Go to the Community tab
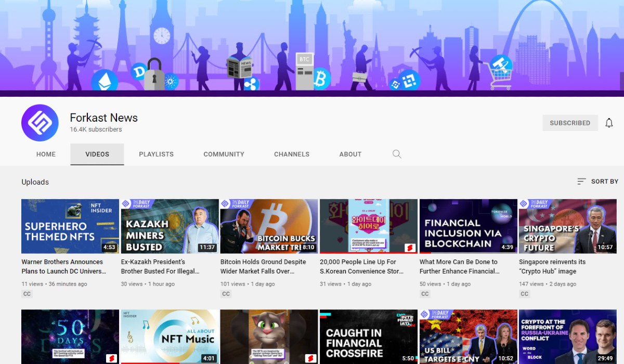This screenshot has height=364, width=624. 224,154
